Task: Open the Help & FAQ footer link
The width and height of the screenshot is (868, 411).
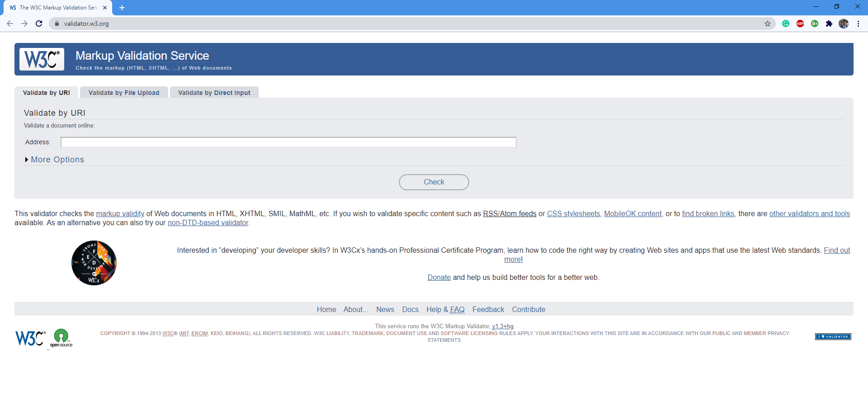Action: pyautogui.click(x=445, y=309)
